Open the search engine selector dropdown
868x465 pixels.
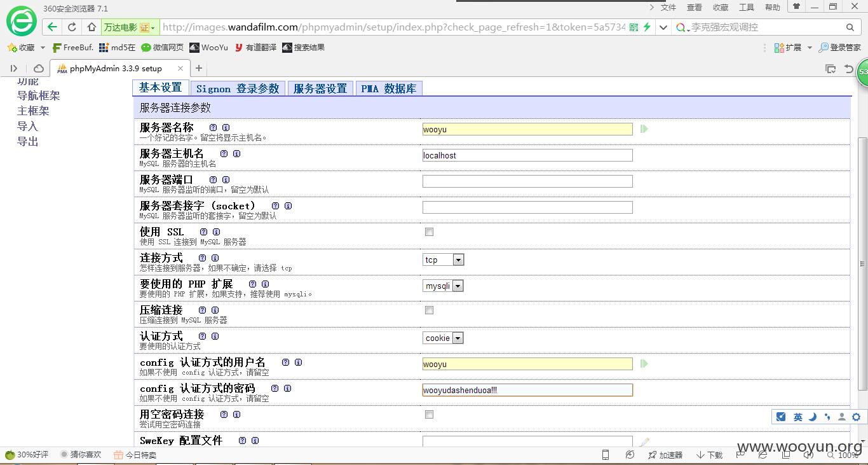[x=683, y=27]
